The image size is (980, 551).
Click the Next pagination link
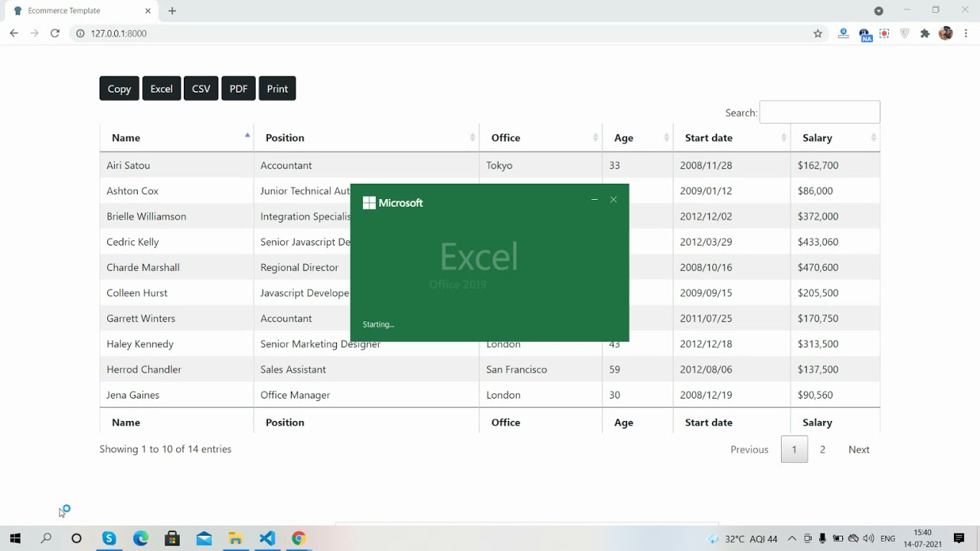(859, 449)
